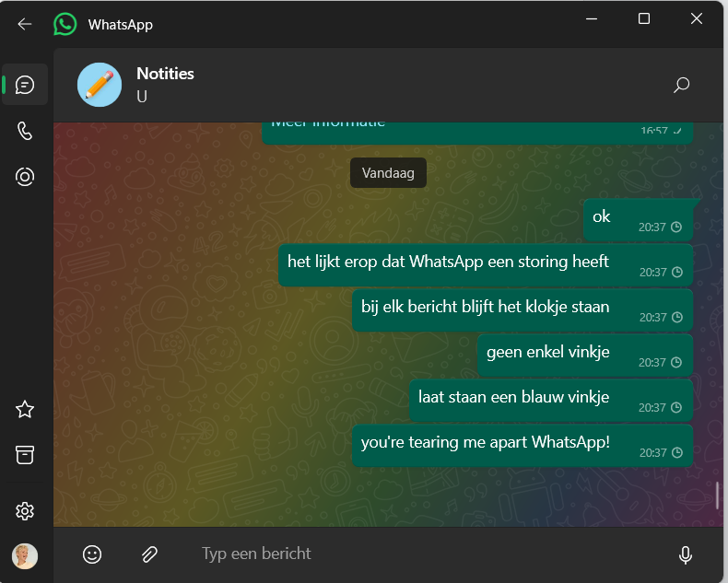Open archived chats box icon
This screenshot has height=583, width=728.
25,455
